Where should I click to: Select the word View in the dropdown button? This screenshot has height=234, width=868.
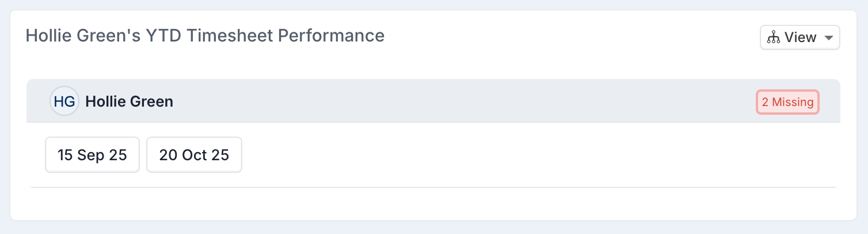click(801, 38)
